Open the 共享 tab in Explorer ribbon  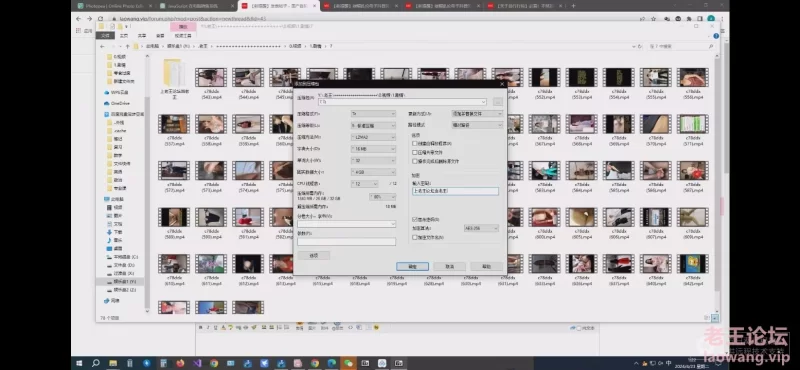142,36
